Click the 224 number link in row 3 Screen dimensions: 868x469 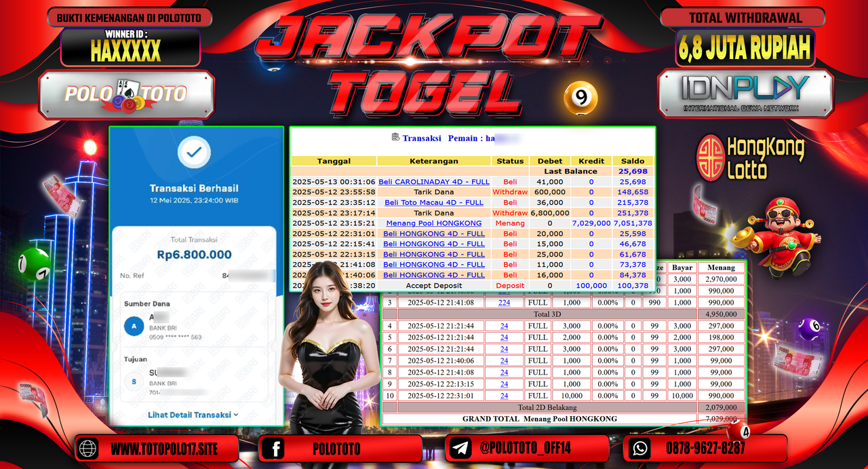coord(504,303)
